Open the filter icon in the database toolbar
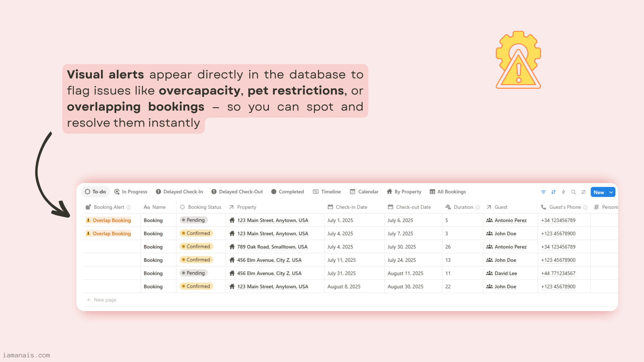 tap(543, 192)
